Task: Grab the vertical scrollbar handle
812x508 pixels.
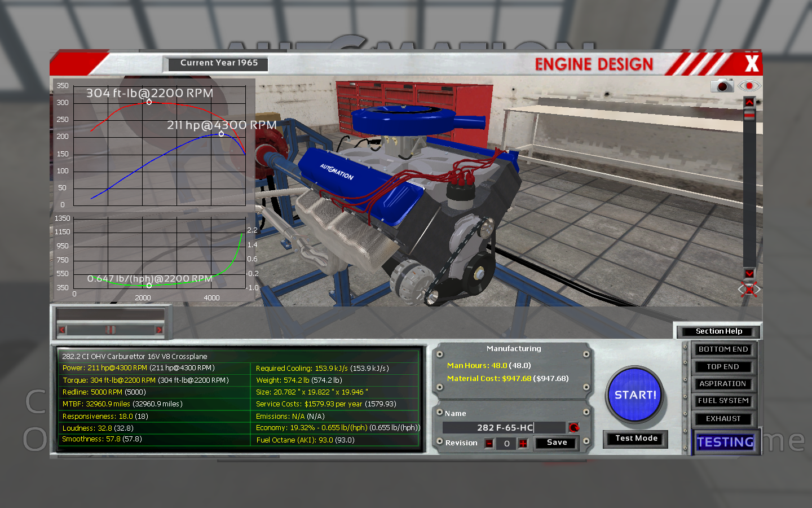Action: pyautogui.click(x=749, y=115)
